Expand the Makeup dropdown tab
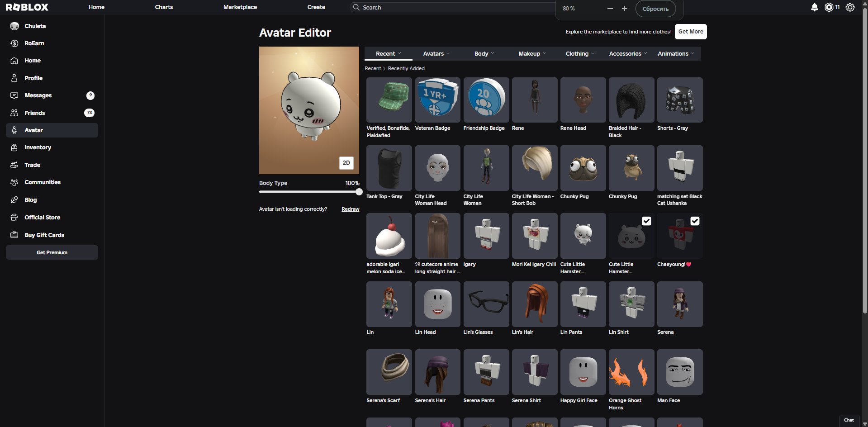The height and width of the screenshot is (427, 868). click(x=532, y=54)
